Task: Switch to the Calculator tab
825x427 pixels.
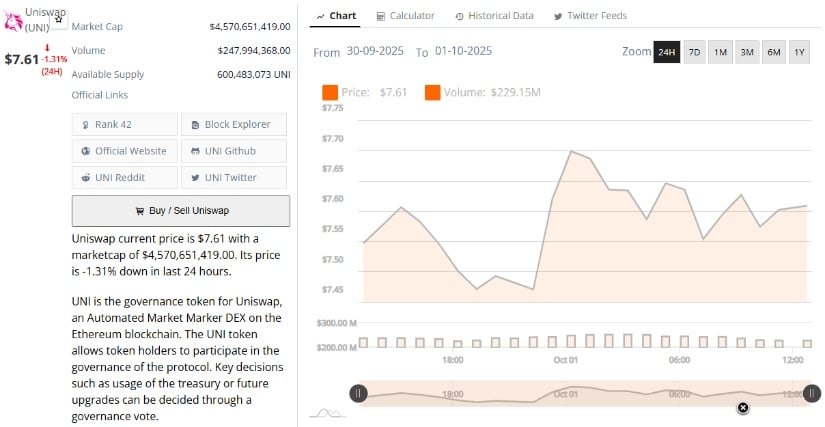Action: pyautogui.click(x=406, y=16)
